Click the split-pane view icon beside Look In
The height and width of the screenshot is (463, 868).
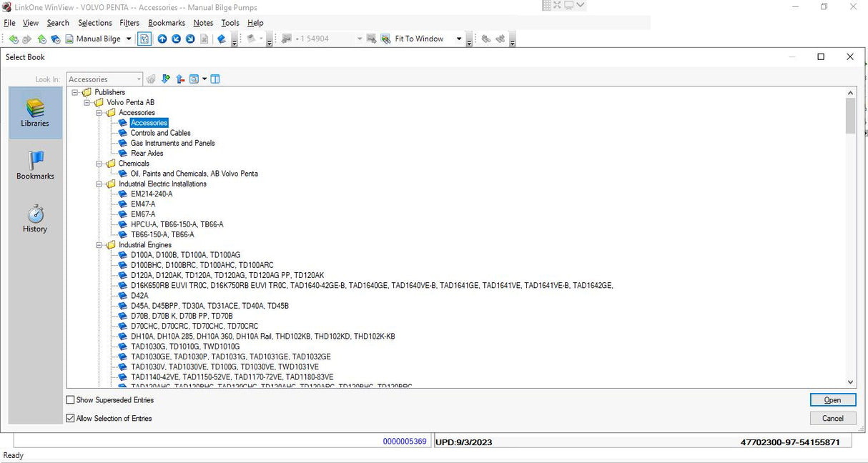[x=215, y=79]
